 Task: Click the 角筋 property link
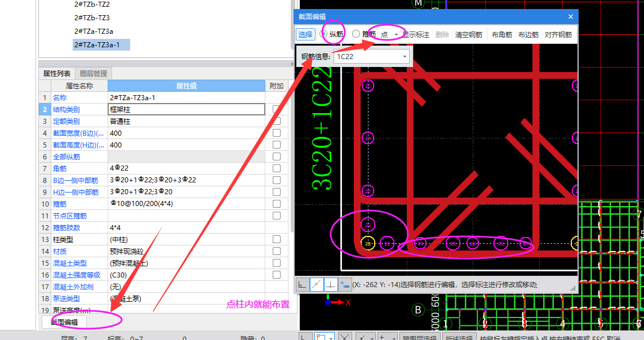tap(60, 168)
